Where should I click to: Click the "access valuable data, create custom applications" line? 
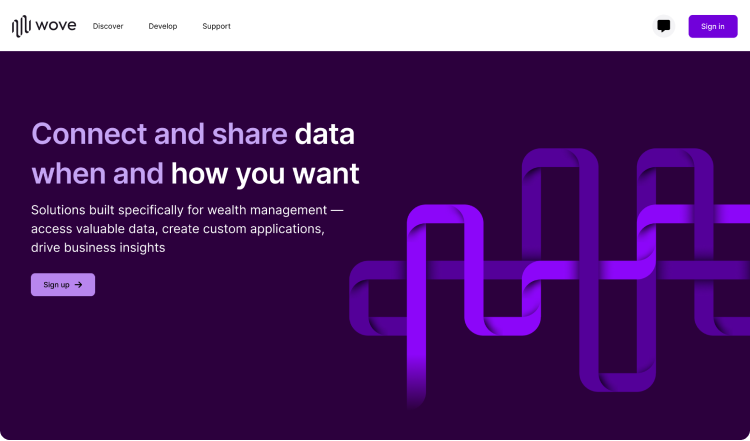[x=178, y=229]
